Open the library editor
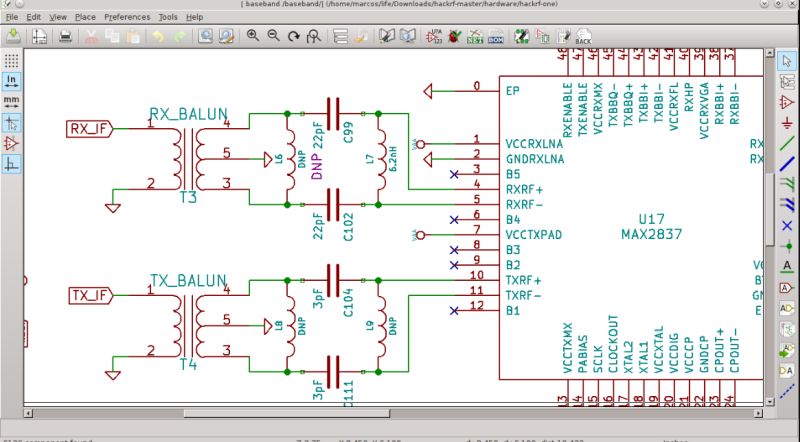The image size is (800, 442). pos(387,36)
